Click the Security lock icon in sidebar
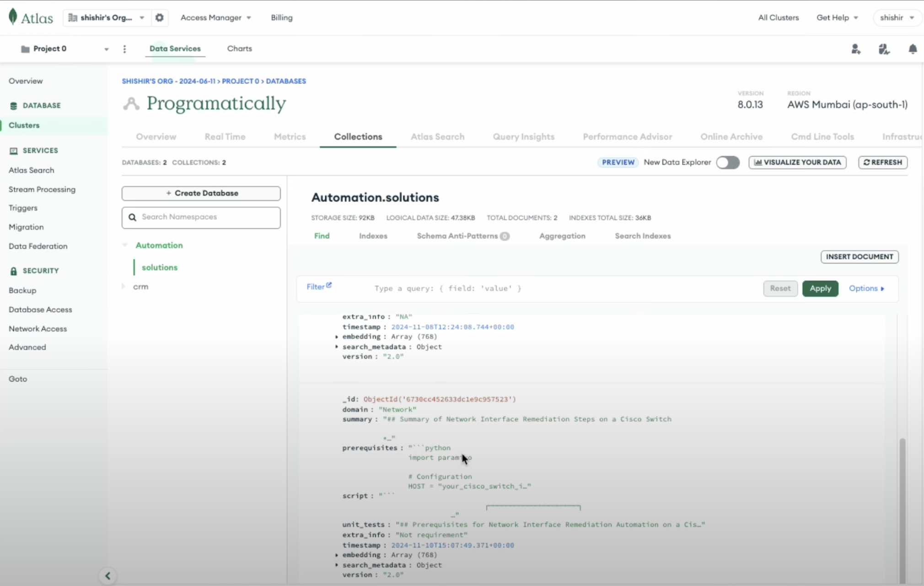 tap(13, 271)
